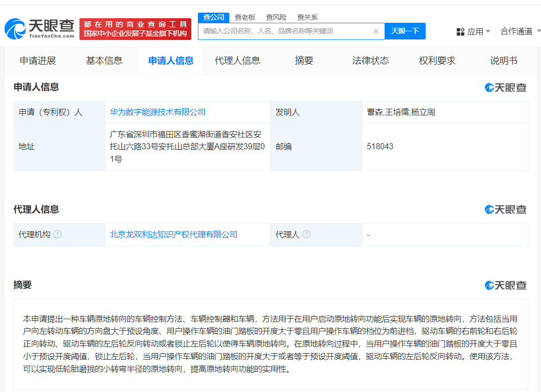
Task: Click 天眼查 watermark logo in 申请人信息 section
Action: [506, 88]
